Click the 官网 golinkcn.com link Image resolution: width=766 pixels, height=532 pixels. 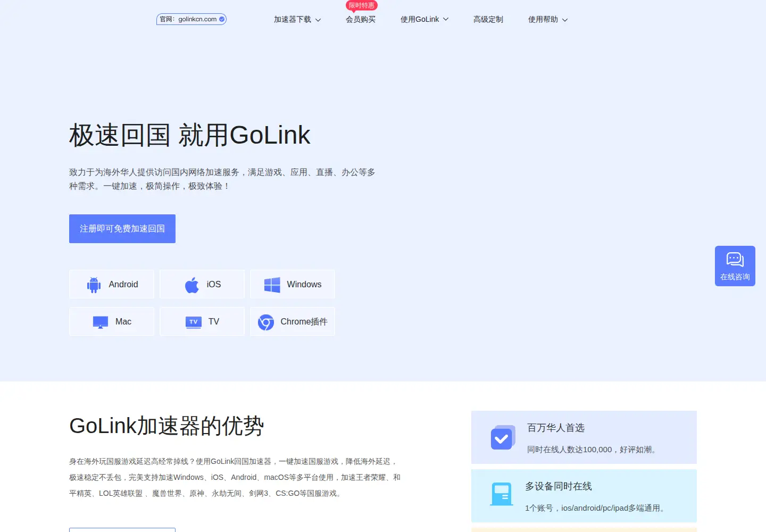tap(191, 19)
